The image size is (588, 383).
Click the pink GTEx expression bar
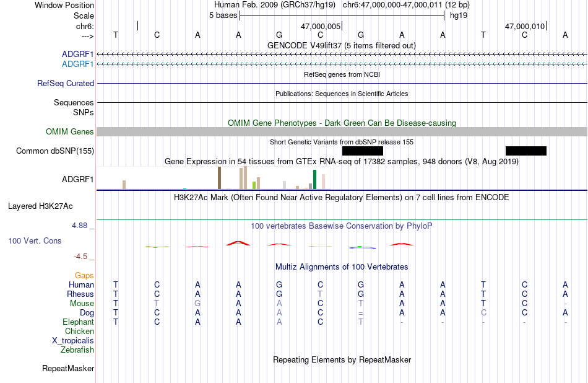click(x=323, y=182)
